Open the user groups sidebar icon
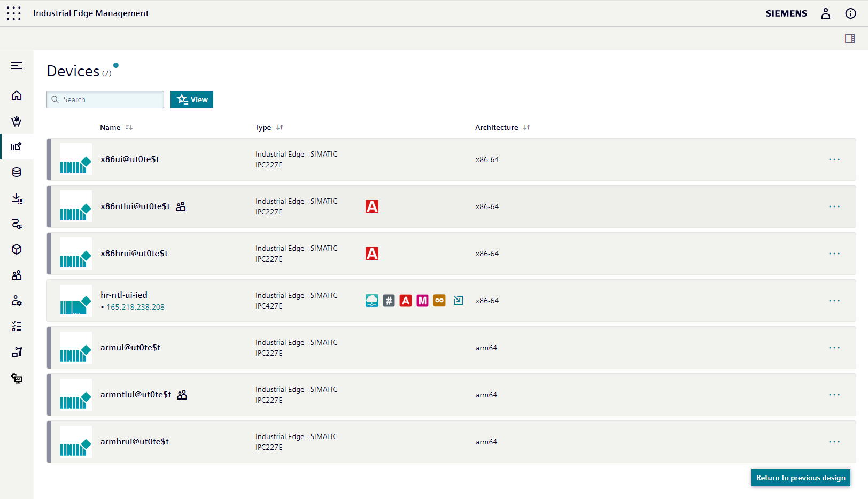The height and width of the screenshot is (499, 868). 17,275
